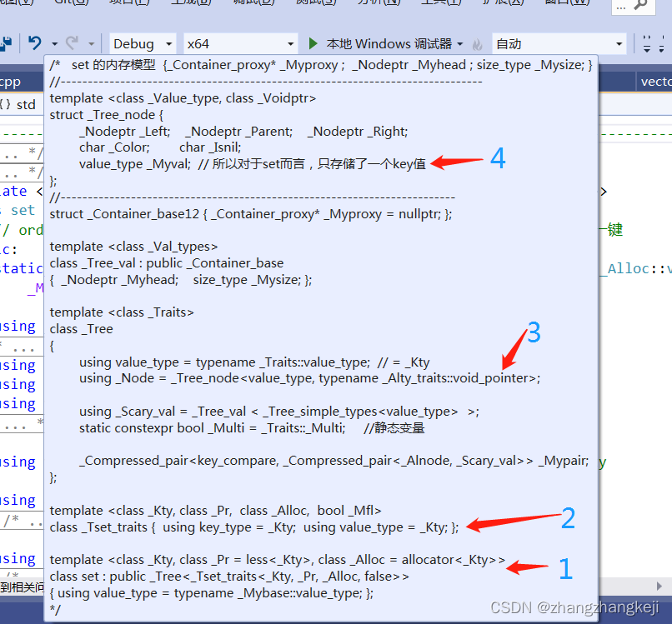The image size is (672, 624).
Task: Click the 'set 的内存模型' comment line
Action: (x=320, y=65)
